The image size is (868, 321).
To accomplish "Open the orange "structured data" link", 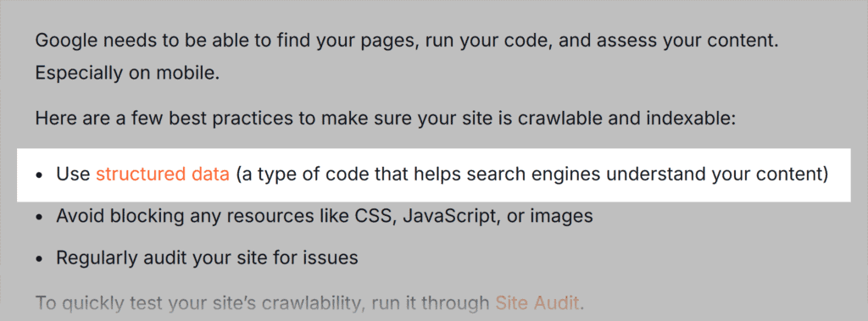I will [x=162, y=174].
